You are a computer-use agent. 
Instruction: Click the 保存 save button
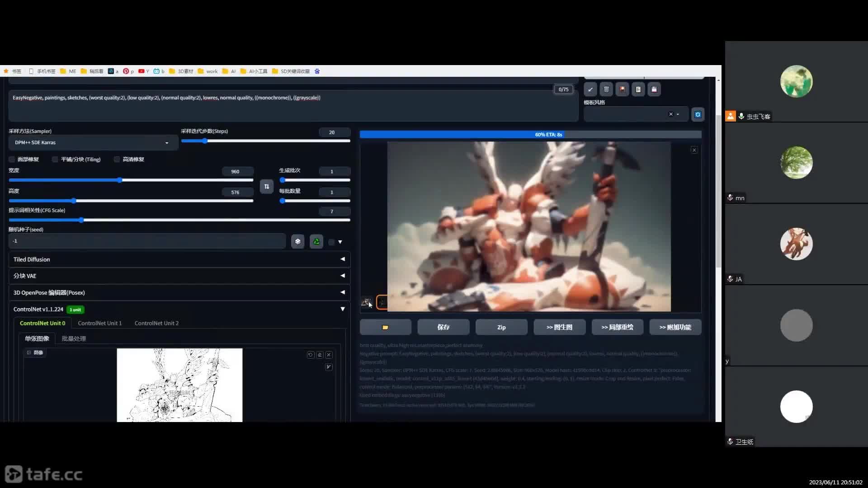click(x=443, y=327)
